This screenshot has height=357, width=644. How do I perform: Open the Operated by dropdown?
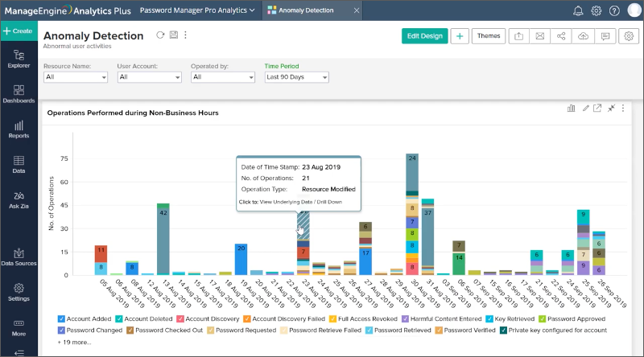(x=221, y=77)
